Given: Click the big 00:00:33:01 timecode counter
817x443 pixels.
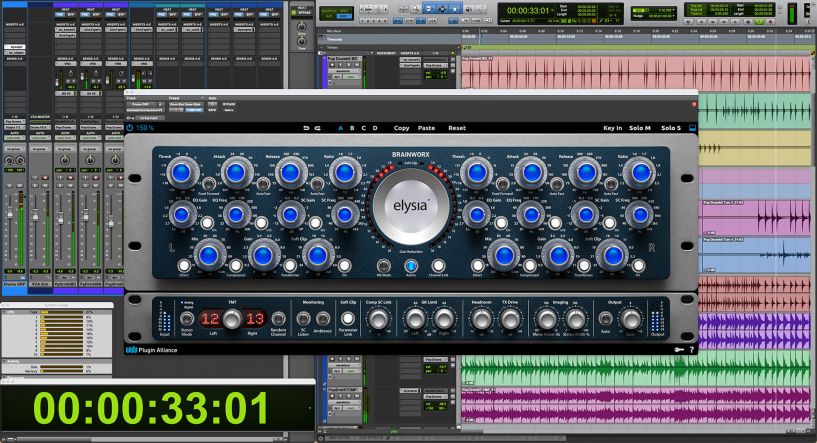Looking at the screenshot, I should coord(151,408).
